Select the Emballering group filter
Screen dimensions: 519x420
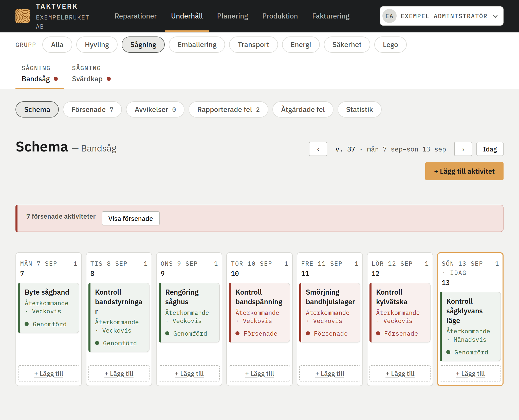[x=197, y=45]
